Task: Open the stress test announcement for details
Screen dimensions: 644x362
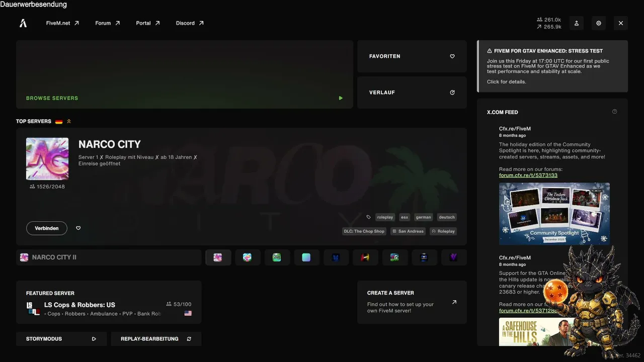Action: tap(552, 66)
